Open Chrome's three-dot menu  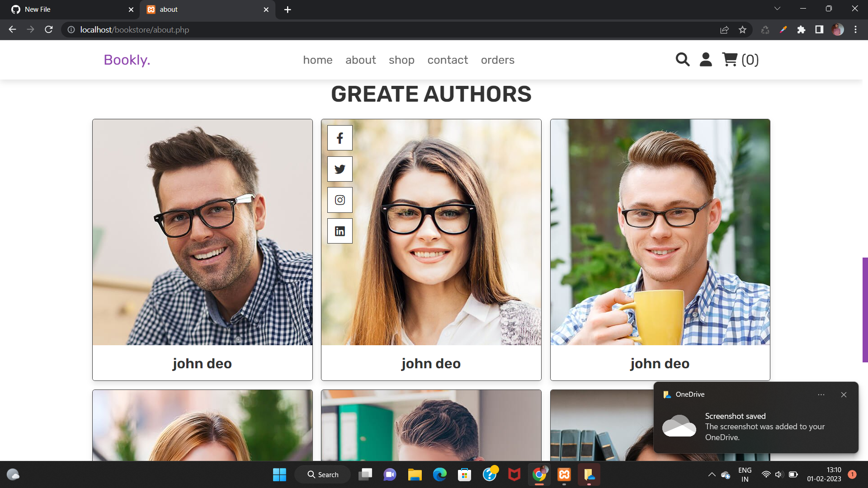tap(855, 29)
